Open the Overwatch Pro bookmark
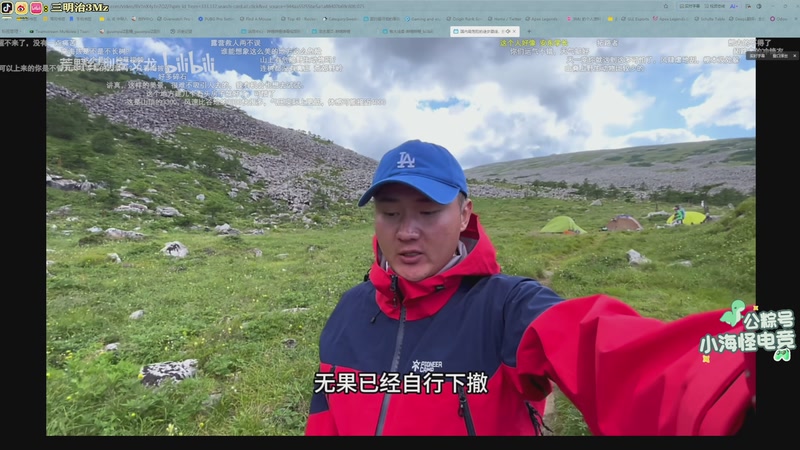Viewport: 800px width, 450px height. tap(174, 19)
